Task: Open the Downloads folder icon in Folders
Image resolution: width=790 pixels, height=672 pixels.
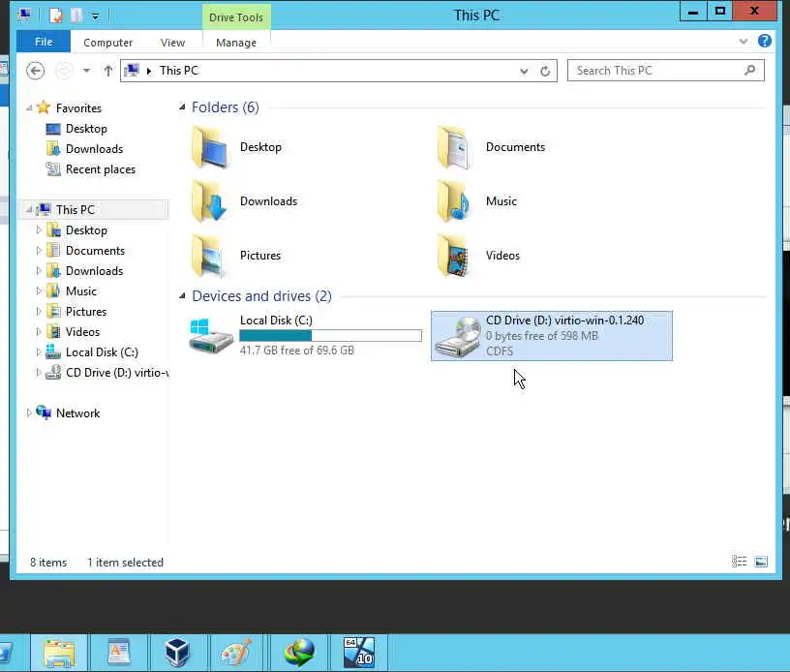Action: [211, 202]
